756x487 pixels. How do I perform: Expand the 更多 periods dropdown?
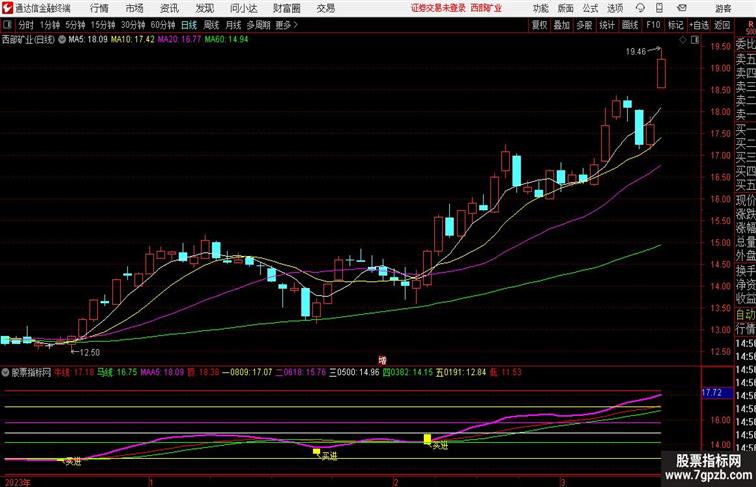point(287,25)
